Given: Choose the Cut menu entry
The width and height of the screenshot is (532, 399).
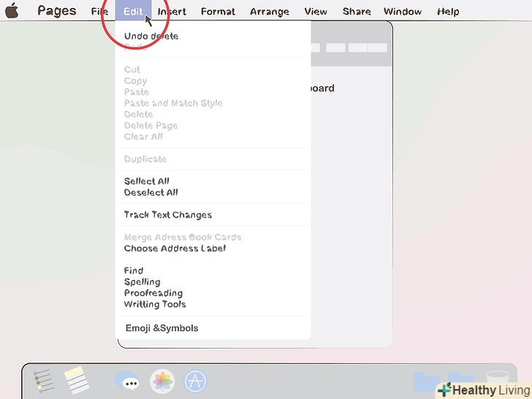Looking at the screenshot, I should point(132,69).
